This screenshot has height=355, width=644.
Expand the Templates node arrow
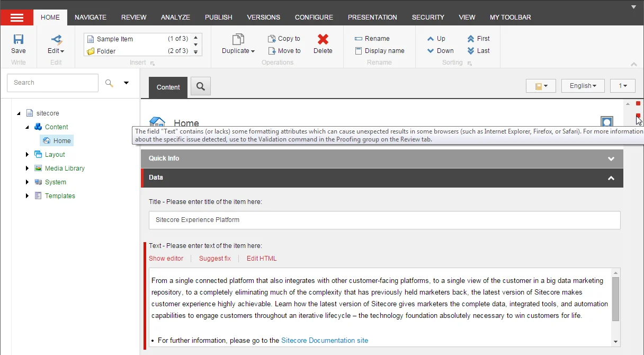28,196
